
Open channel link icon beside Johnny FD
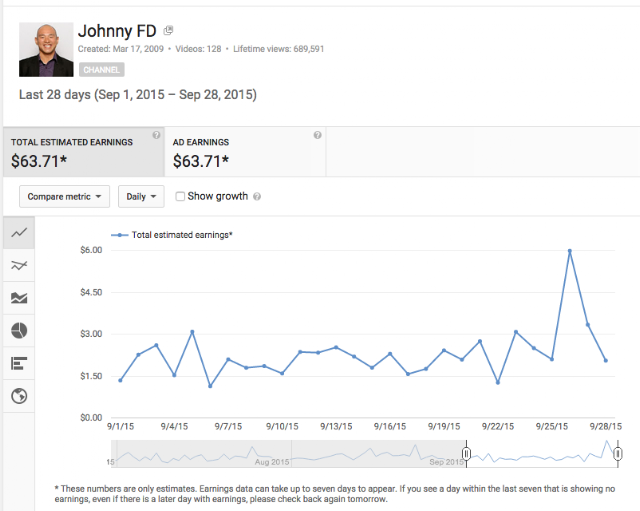(x=168, y=30)
